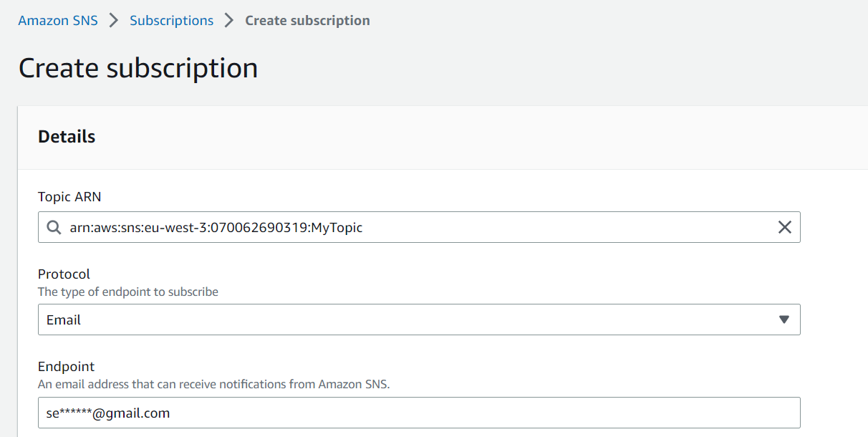Viewport: 868px width, 437px height.
Task: Click inside the Topic ARN input field
Action: (x=419, y=227)
